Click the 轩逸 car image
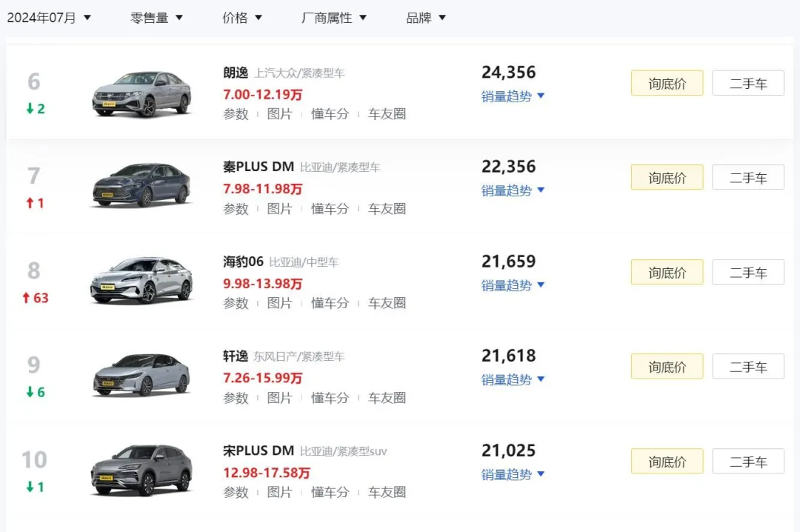 coord(141,375)
